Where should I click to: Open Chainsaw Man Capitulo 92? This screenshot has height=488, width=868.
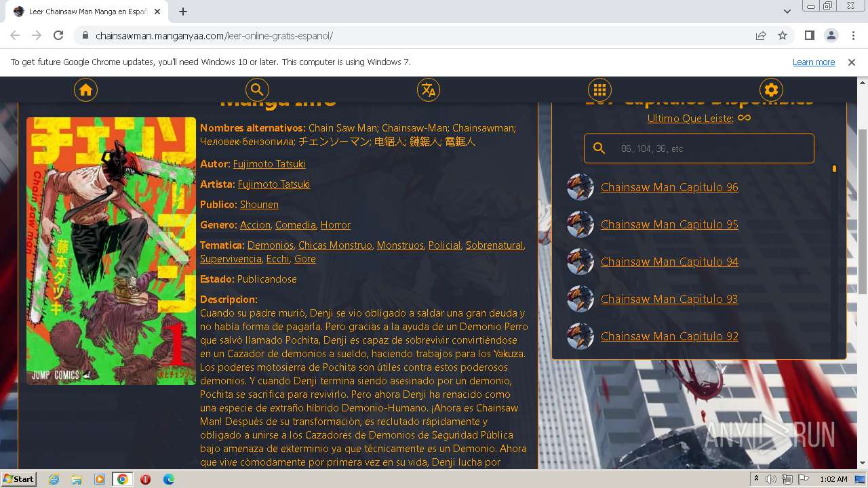pyautogui.click(x=669, y=336)
